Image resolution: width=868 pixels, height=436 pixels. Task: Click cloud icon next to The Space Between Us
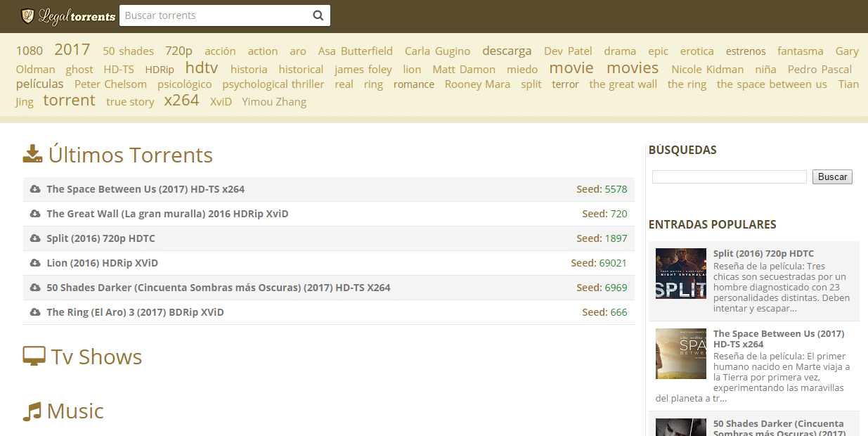point(35,189)
